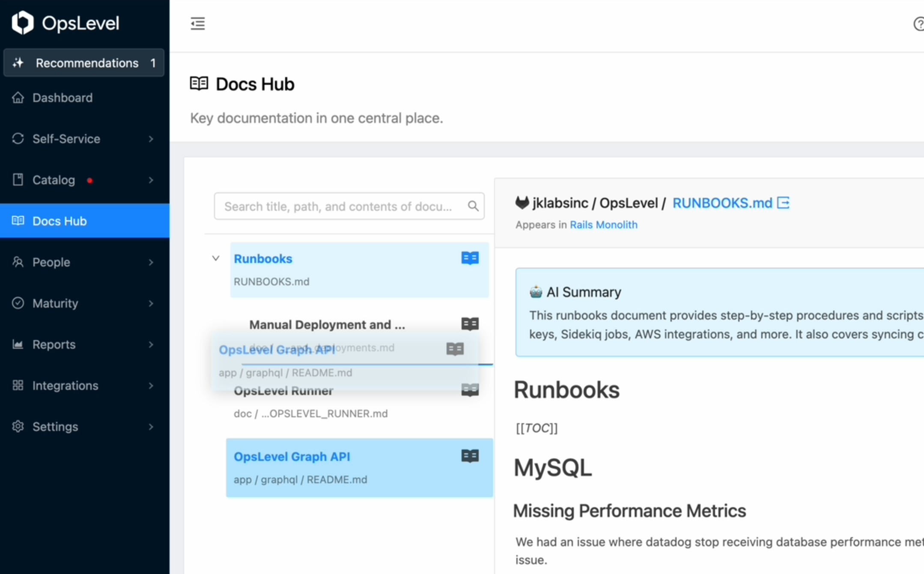The image size is (924, 574).
Task: Click the GitLab fox icon near jklabsinc
Action: pyautogui.click(x=522, y=203)
